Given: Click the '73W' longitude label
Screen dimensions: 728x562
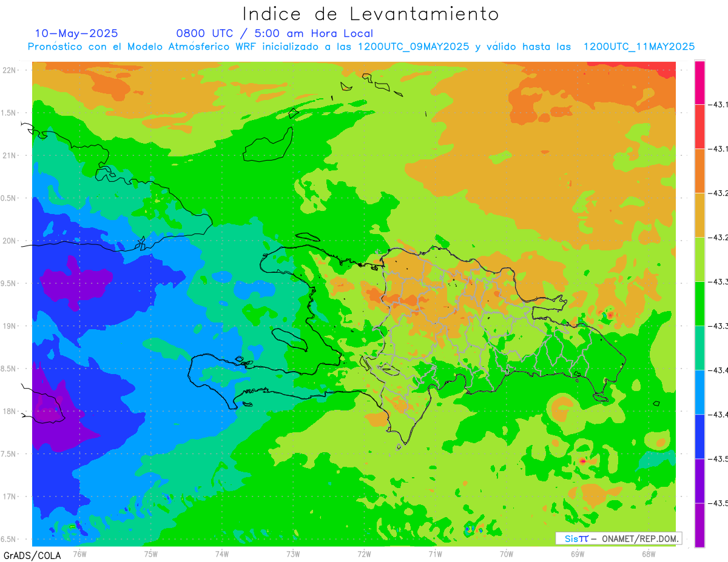Looking at the screenshot, I should point(293,553).
